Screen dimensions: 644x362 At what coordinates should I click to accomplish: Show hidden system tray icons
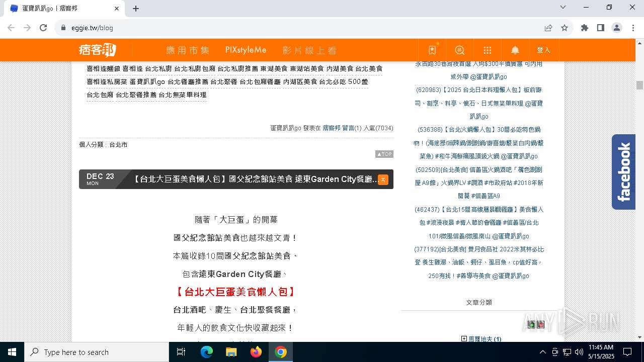542,352
